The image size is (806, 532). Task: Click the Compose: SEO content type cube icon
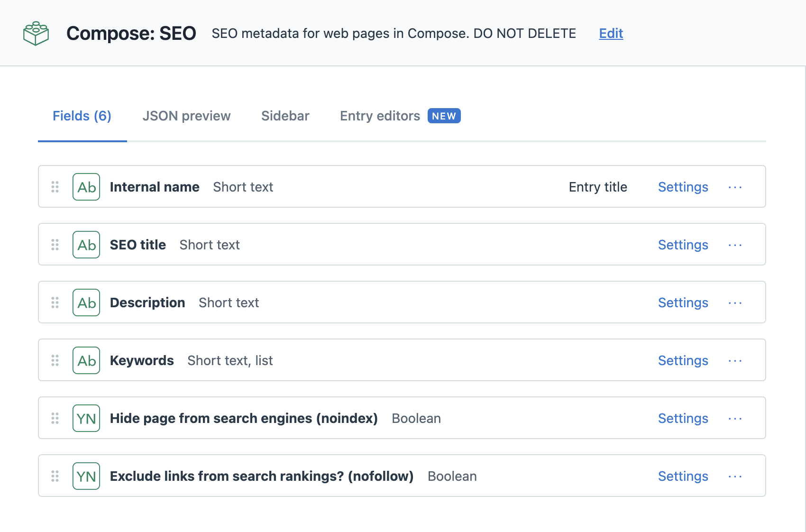coord(36,33)
